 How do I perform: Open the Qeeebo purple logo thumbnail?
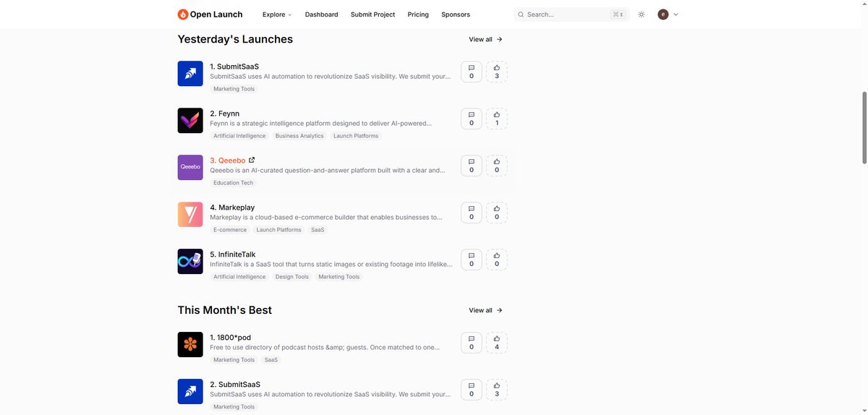[x=190, y=168]
